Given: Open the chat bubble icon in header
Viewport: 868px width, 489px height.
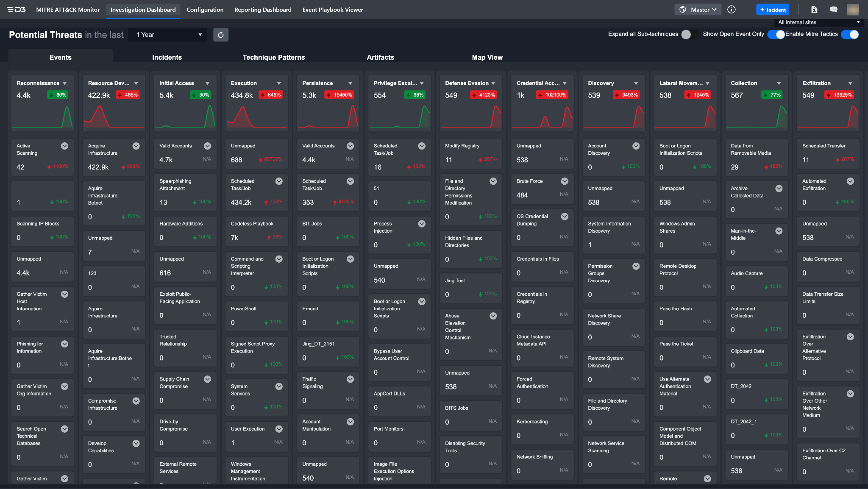Looking at the screenshot, I should (833, 9).
